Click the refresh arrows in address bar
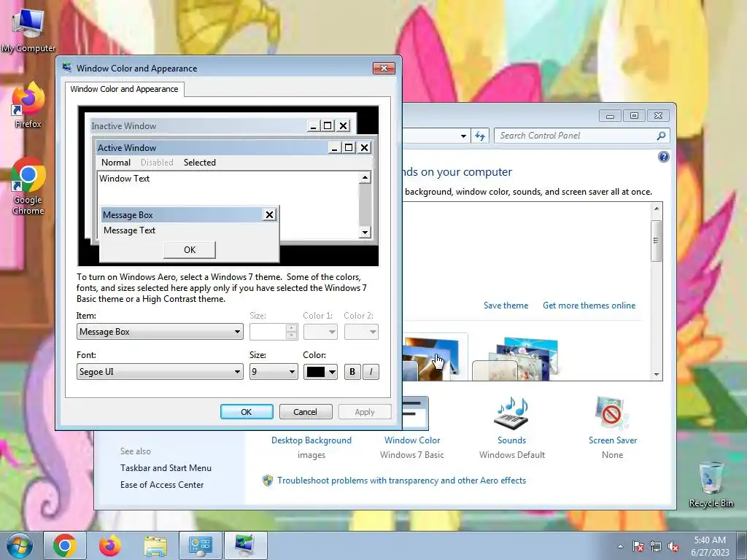Screen dimensions: 747x560 pyautogui.click(x=480, y=136)
